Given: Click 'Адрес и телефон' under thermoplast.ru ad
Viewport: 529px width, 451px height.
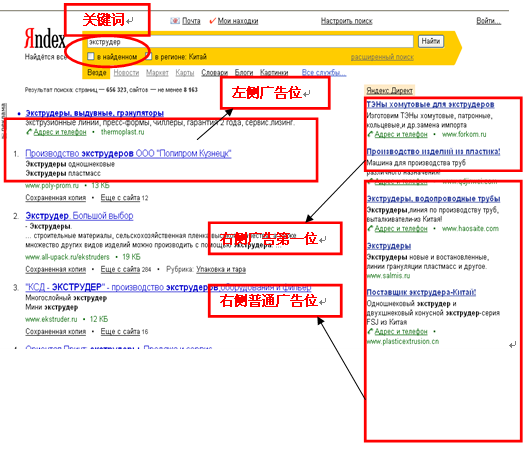Looking at the screenshot, I should tap(60, 132).
